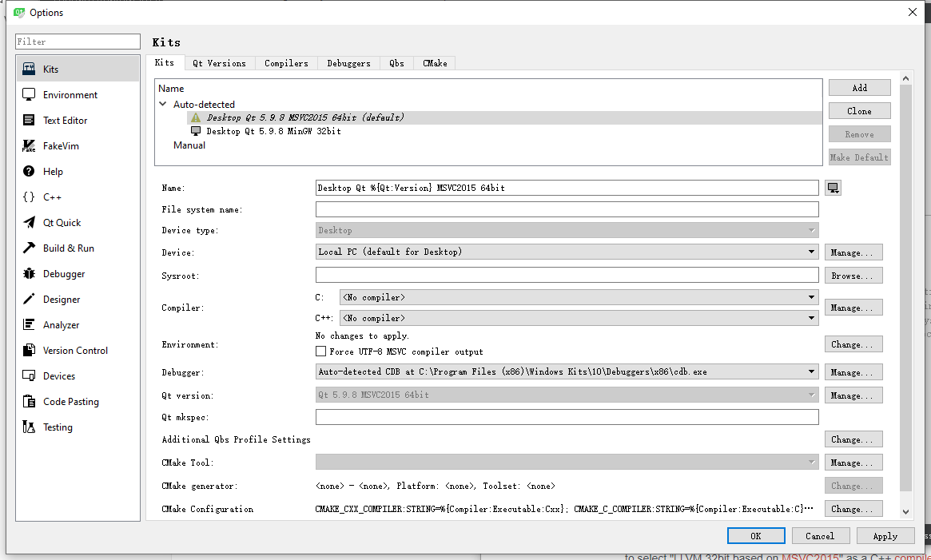Select the Text Editor sidebar icon

tap(29, 120)
